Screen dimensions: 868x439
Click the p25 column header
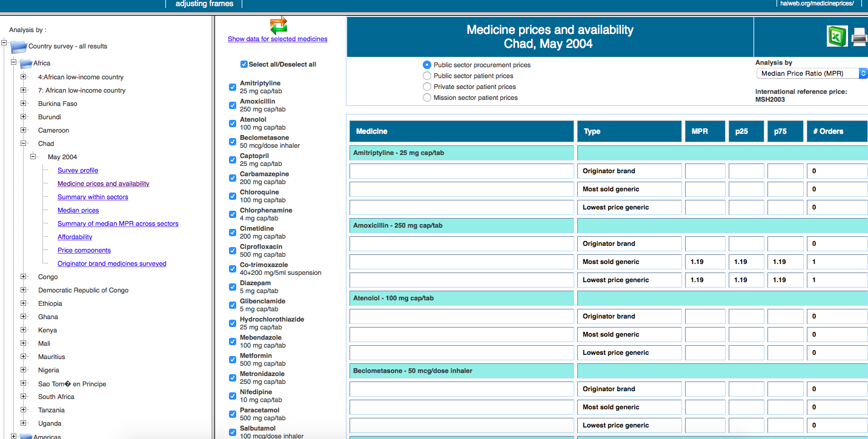click(746, 131)
